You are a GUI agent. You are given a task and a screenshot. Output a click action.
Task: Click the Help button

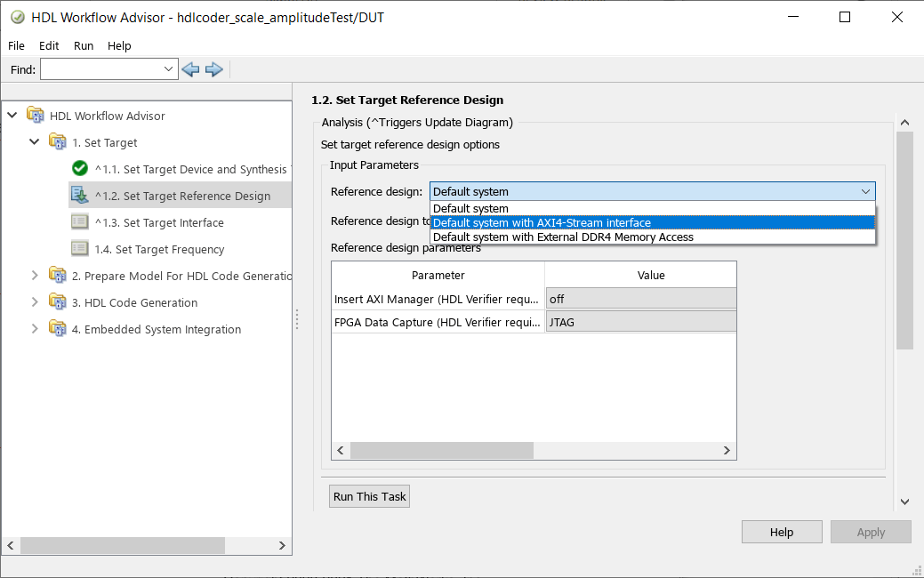coord(781,532)
